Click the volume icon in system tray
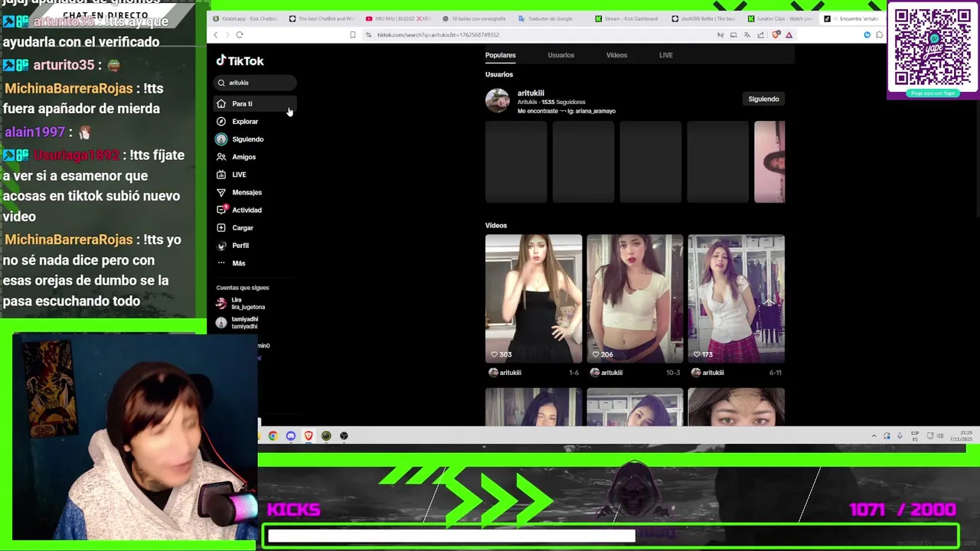Viewport: 980px width, 551px height. point(940,436)
